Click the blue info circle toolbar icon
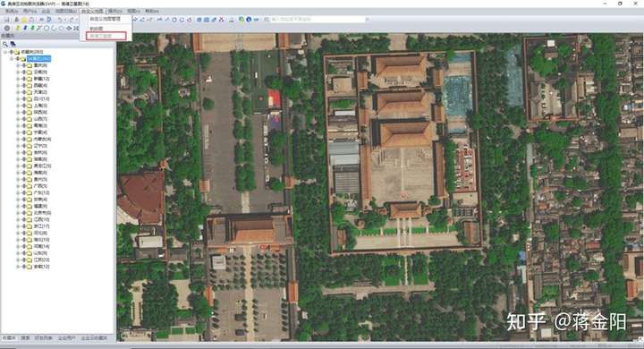Screen dimensions: 644x349 (x=249, y=20)
